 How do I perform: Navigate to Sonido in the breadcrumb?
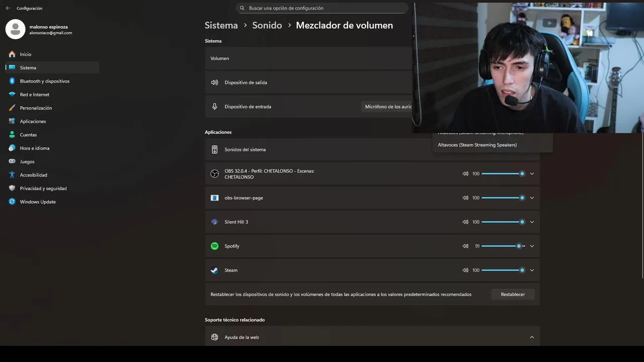point(267,25)
